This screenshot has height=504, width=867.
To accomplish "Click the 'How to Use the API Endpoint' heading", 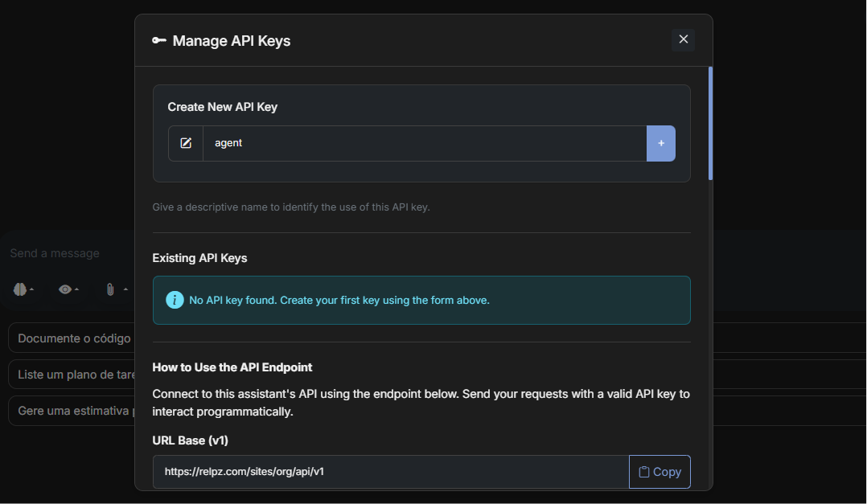I will pos(232,367).
